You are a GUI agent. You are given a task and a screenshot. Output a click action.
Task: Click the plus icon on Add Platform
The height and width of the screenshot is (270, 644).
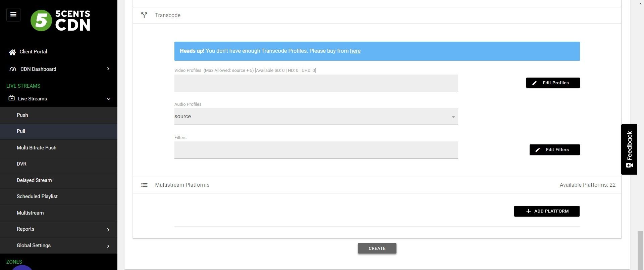[529, 211]
